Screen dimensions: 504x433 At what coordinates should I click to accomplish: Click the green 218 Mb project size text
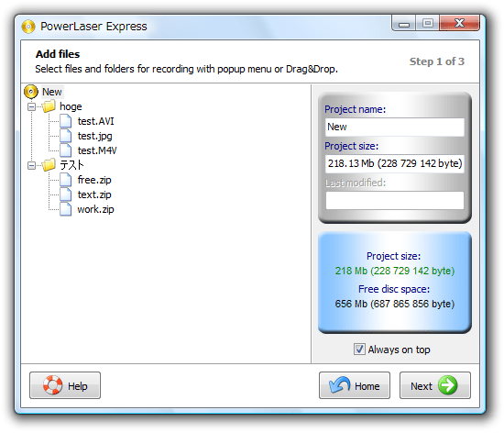pos(395,271)
